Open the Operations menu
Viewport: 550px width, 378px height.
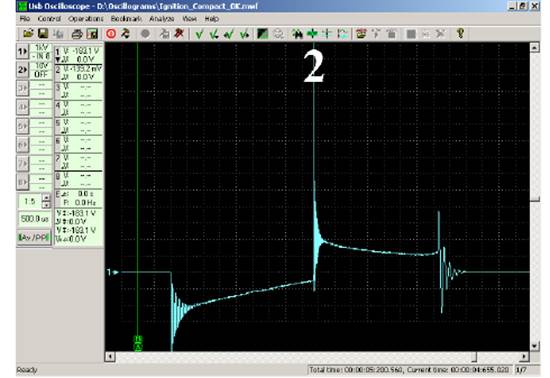tap(86, 19)
